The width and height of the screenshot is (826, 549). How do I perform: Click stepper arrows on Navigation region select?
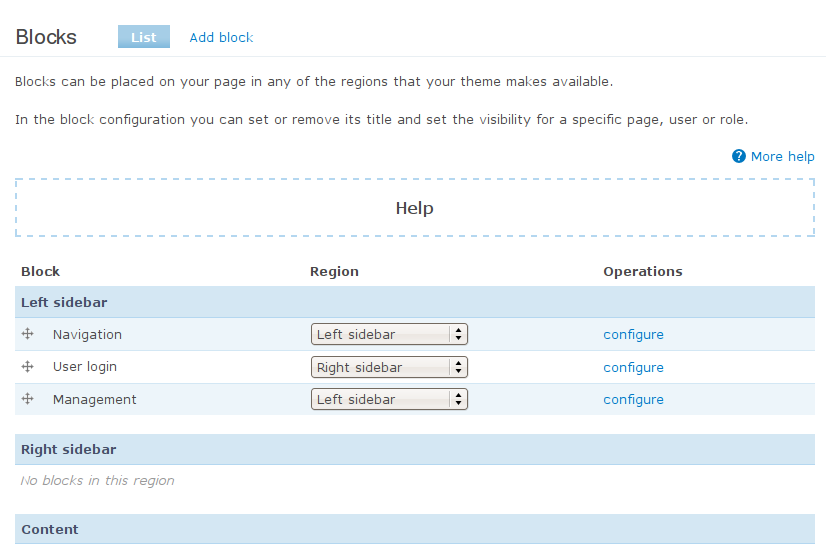coord(458,334)
